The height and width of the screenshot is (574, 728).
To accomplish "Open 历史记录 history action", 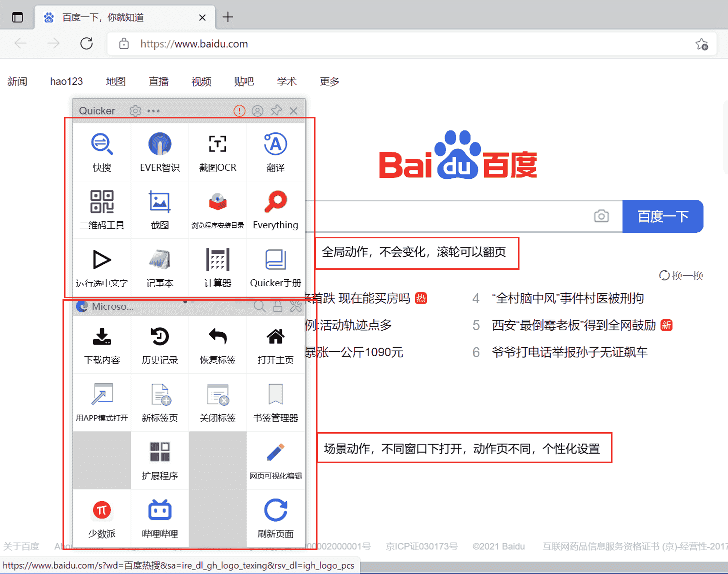I will (x=160, y=345).
